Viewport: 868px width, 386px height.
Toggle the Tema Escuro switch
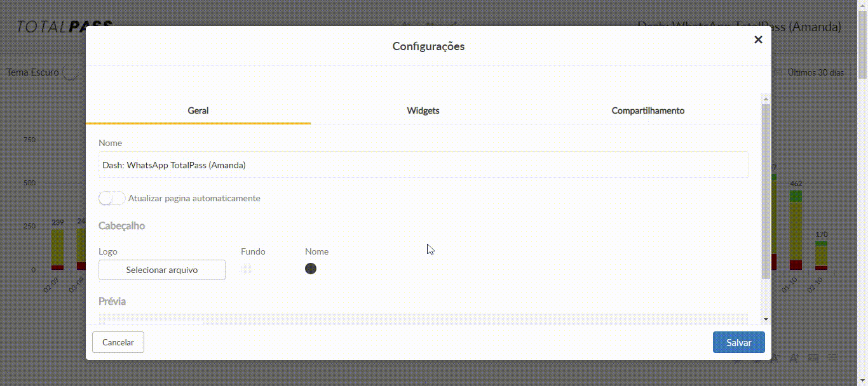pos(71,72)
